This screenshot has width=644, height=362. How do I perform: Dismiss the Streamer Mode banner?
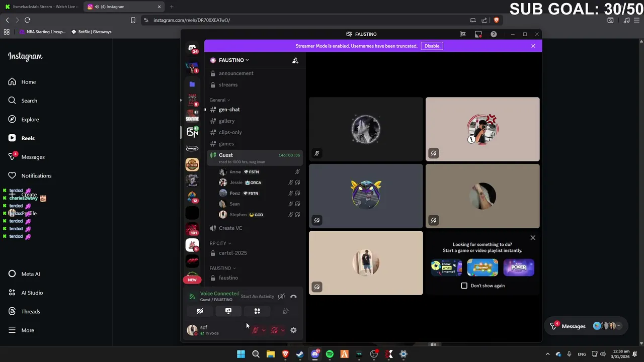tap(533, 46)
